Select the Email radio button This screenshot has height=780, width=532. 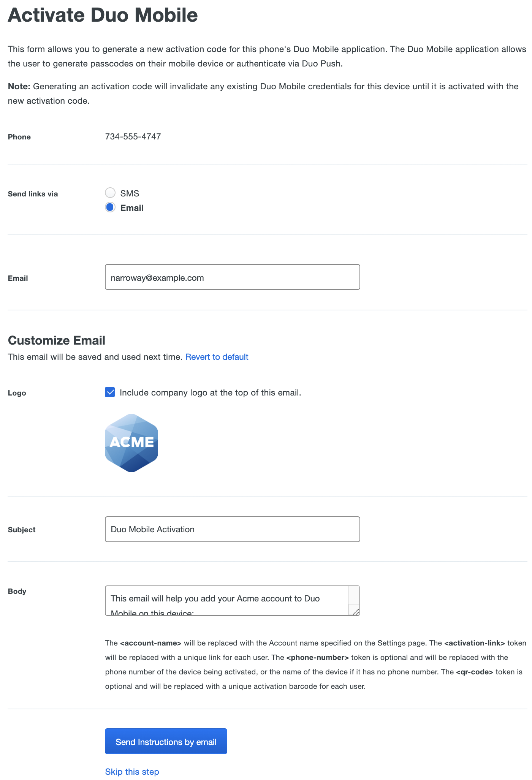point(110,207)
